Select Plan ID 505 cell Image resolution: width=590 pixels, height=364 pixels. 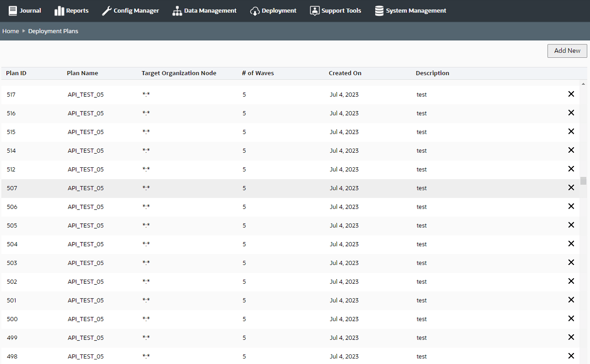[x=12, y=226]
